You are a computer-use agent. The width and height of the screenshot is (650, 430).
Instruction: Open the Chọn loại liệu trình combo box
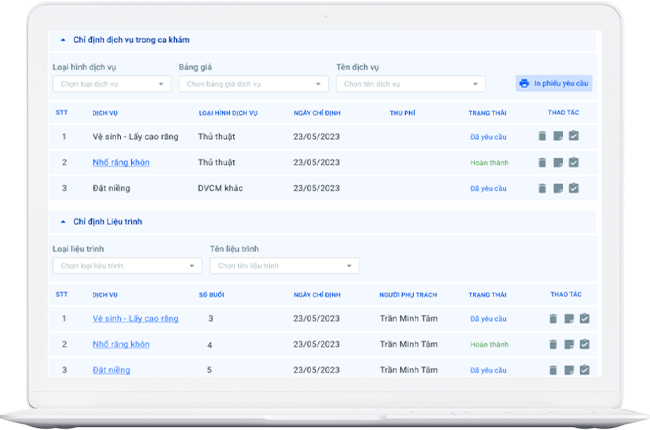click(x=126, y=266)
